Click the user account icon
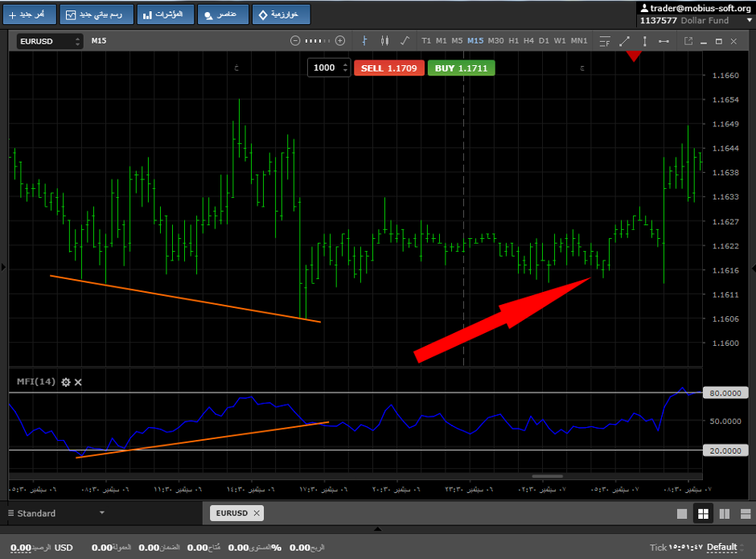756x559 pixels. 644,8
